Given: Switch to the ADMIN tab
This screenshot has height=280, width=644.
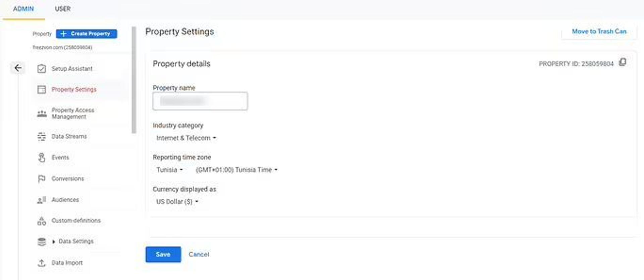Looking at the screenshot, I should 23,9.
